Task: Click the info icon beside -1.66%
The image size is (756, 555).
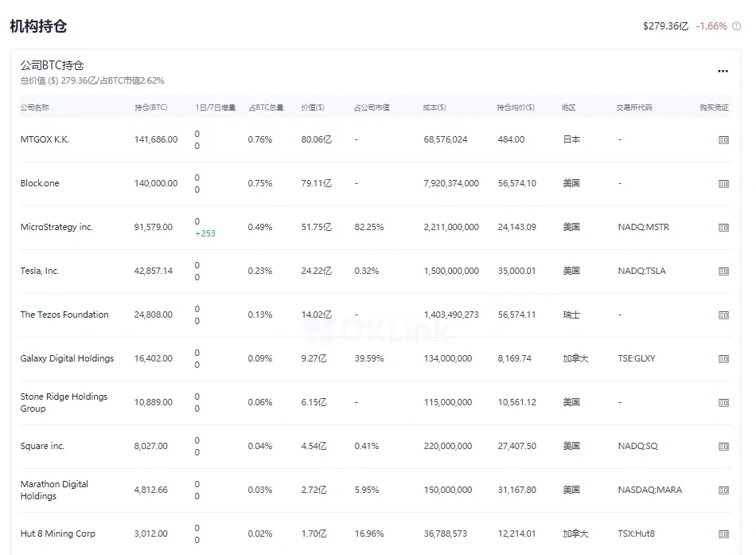Action: pyautogui.click(x=736, y=26)
